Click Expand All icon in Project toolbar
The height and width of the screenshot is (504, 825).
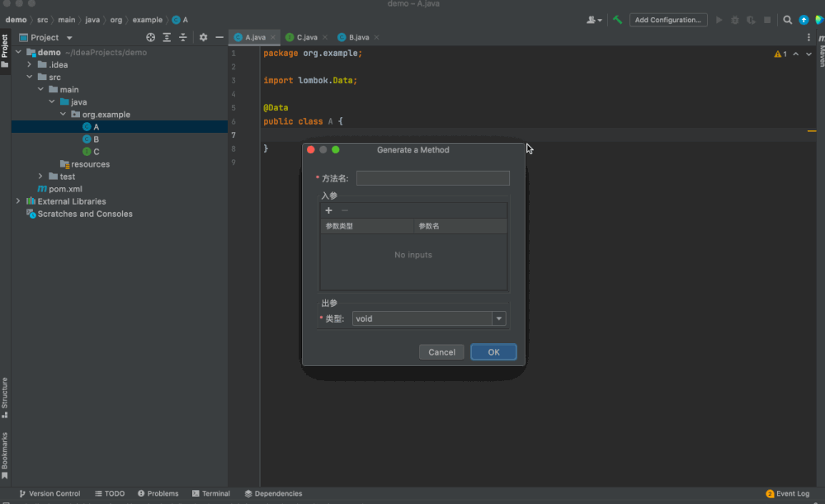tap(167, 37)
